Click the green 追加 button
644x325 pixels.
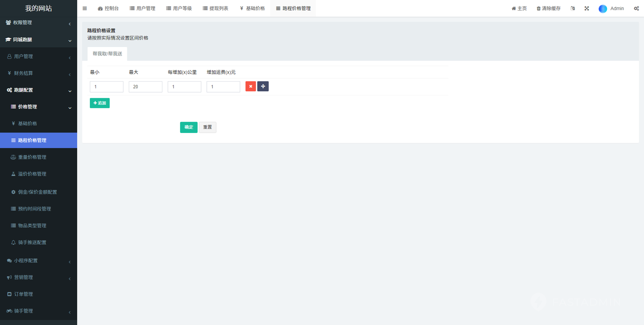(x=100, y=103)
